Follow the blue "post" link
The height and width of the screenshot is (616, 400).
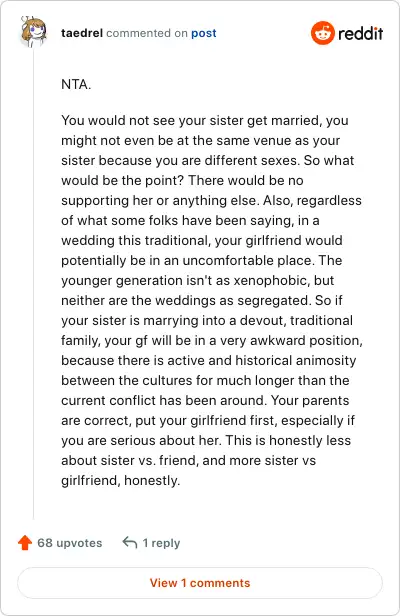(204, 33)
